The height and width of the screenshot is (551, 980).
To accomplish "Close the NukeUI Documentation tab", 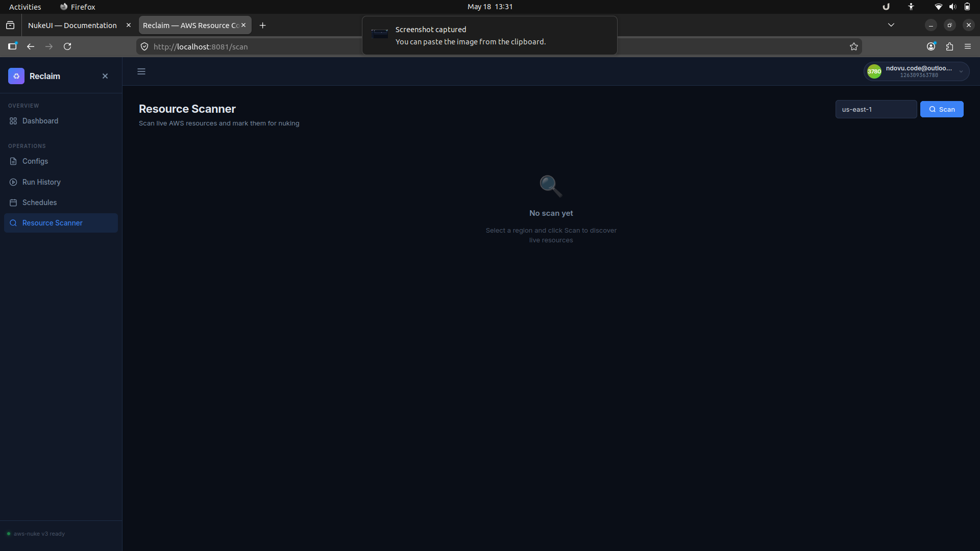I will (x=129, y=25).
